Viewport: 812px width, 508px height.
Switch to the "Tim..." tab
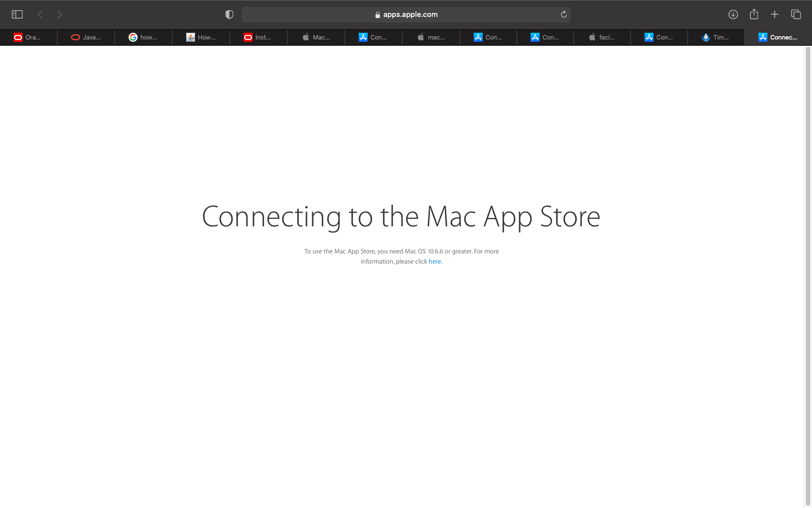pos(716,37)
